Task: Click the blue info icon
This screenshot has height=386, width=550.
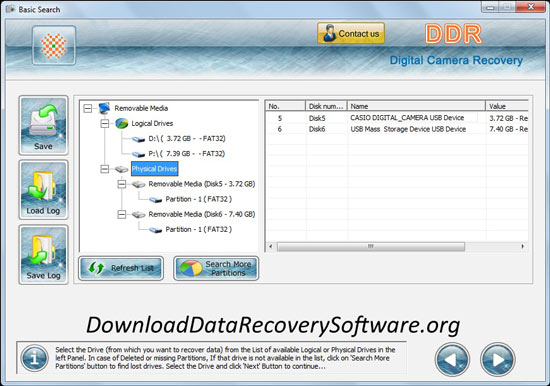Action: pos(34,359)
